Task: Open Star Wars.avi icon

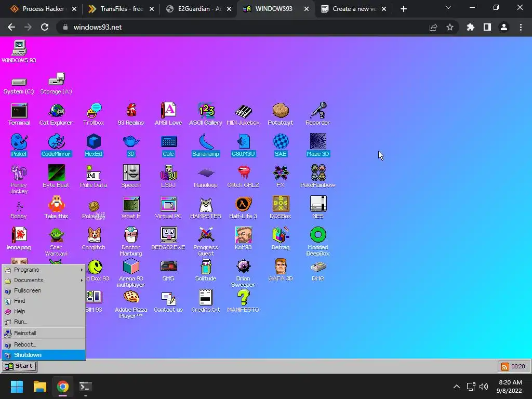Action: pyautogui.click(x=56, y=242)
